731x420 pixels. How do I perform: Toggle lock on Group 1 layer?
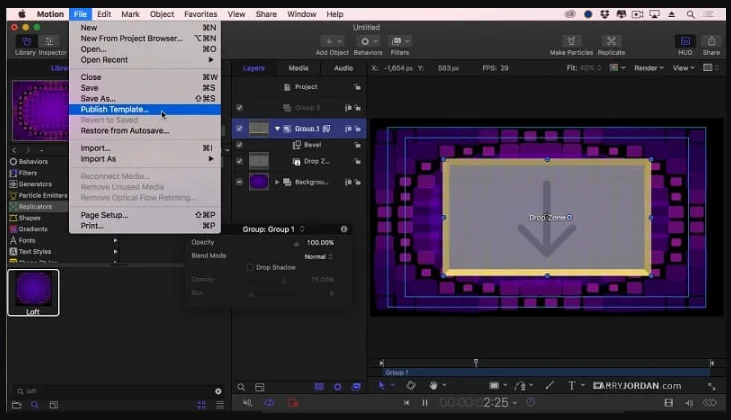[358, 128]
